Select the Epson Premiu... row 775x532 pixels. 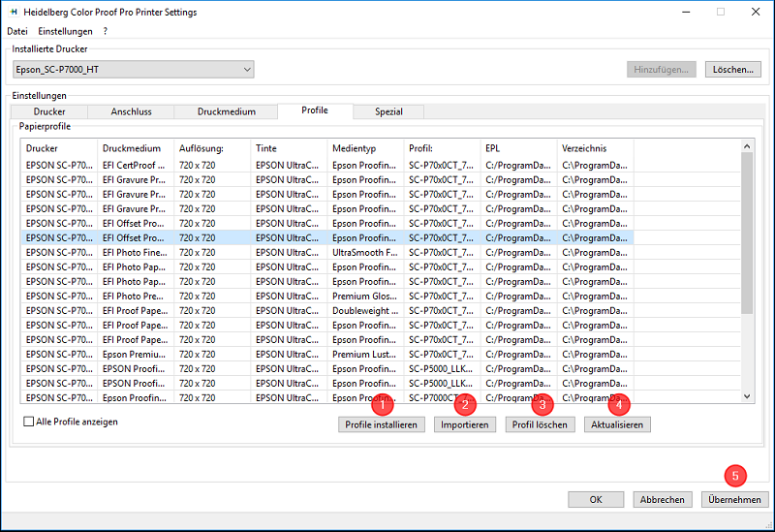pos(327,355)
